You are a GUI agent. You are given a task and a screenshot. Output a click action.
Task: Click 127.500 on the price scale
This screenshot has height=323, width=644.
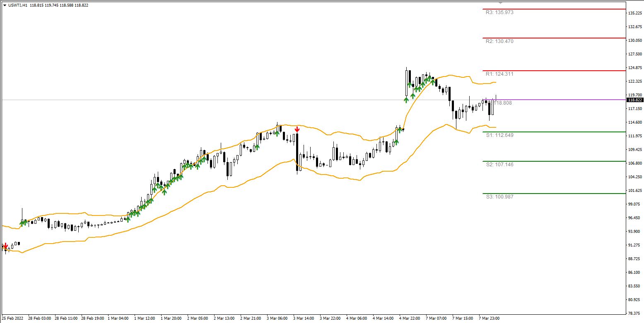click(x=635, y=54)
